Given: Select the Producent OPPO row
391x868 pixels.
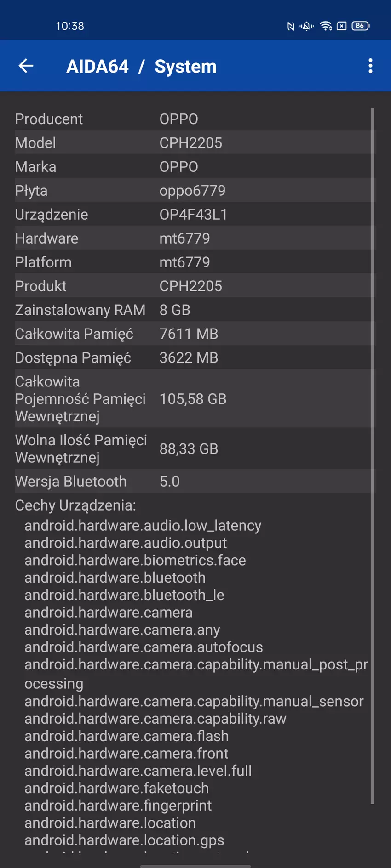Looking at the screenshot, I should click(x=193, y=119).
